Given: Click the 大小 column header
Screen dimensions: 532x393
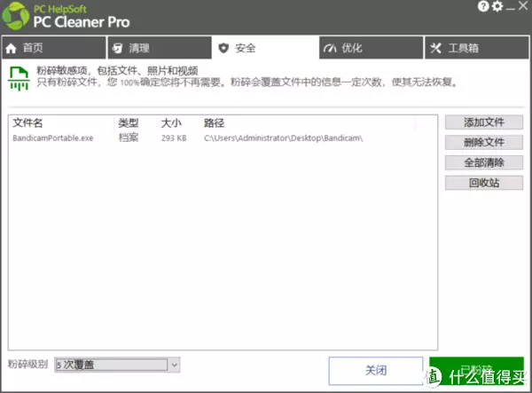Looking at the screenshot, I should click(x=171, y=122).
